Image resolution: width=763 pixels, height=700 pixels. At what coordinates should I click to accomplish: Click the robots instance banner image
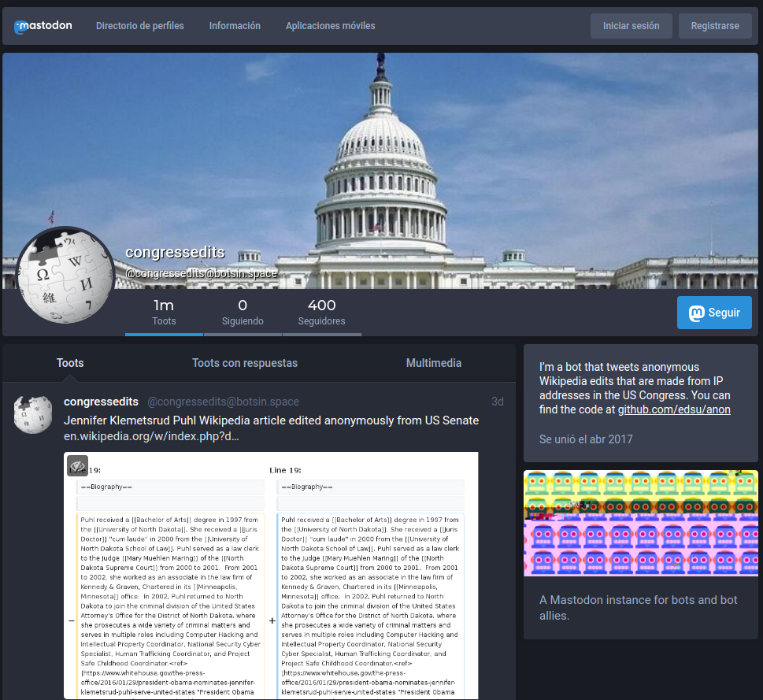(x=641, y=523)
